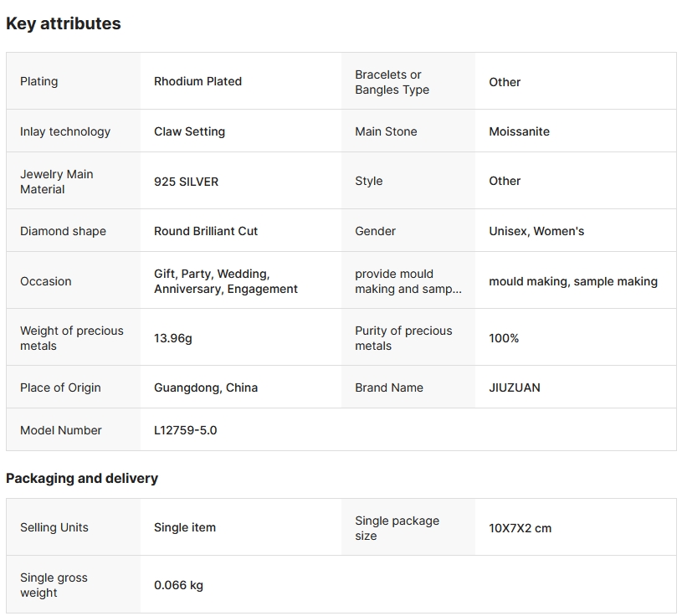Click the Guangdong, China origin value
Image resolution: width=682 pixels, height=616 pixels.
click(x=206, y=388)
